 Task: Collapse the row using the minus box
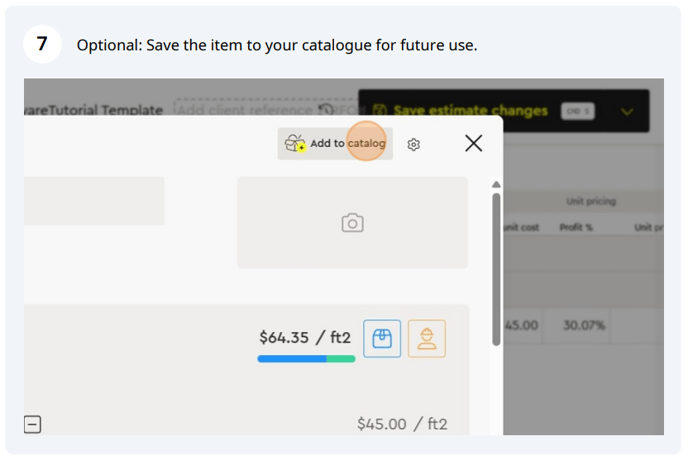pos(32,424)
